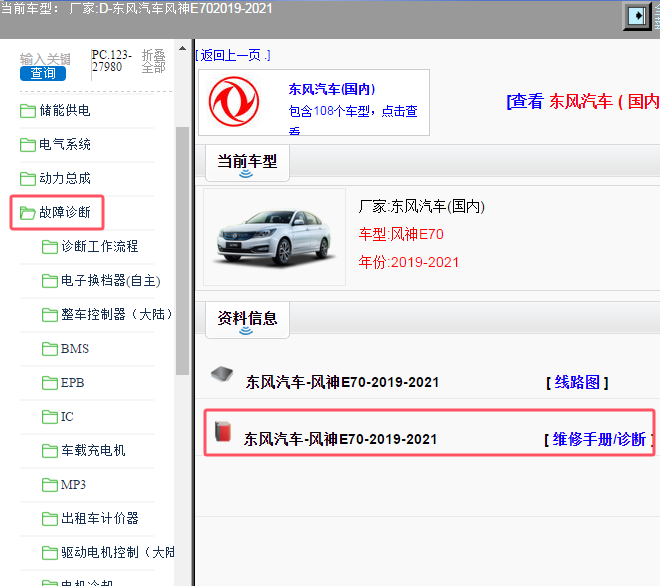Click the Dongfeng red logo image

234,101
